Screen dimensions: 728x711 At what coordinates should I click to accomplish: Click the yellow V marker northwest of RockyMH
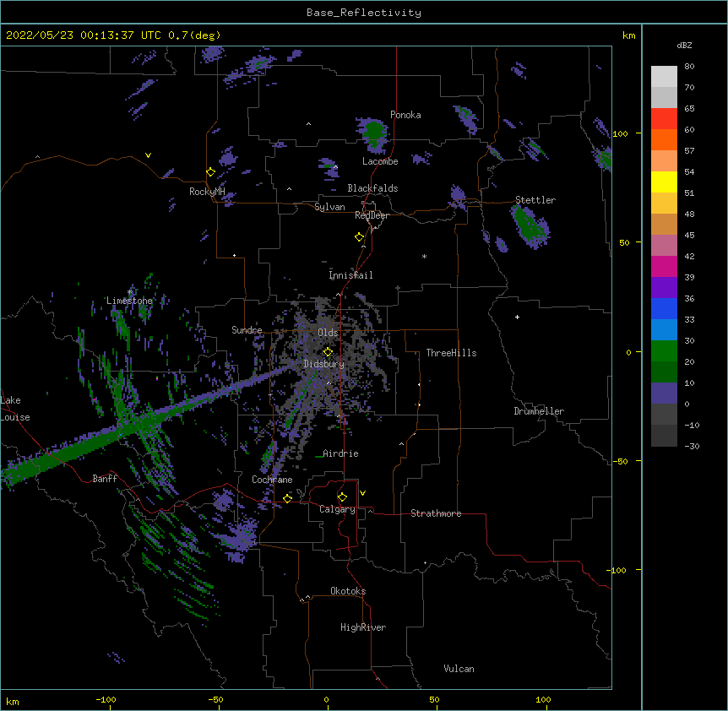tap(148, 155)
